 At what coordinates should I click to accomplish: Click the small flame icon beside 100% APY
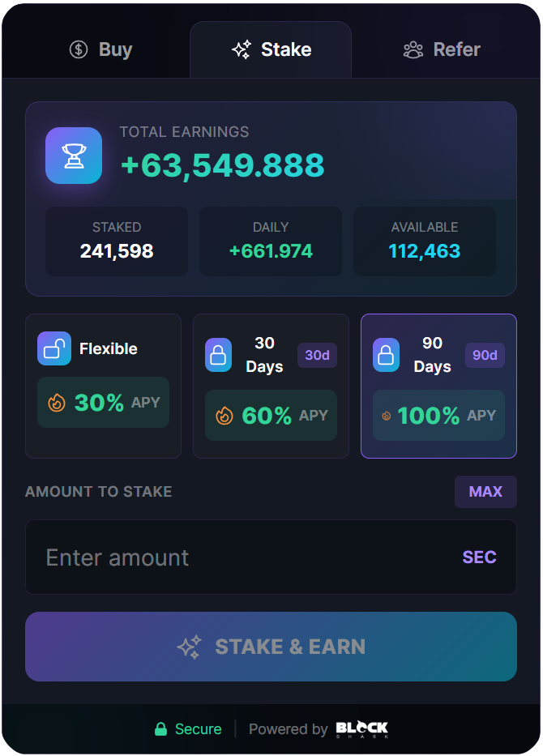[387, 416]
